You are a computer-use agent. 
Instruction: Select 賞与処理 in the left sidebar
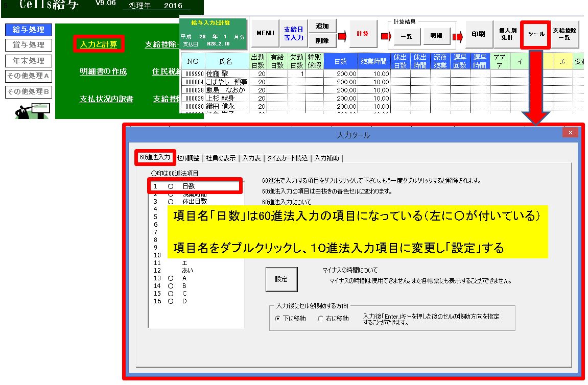[29, 45]
